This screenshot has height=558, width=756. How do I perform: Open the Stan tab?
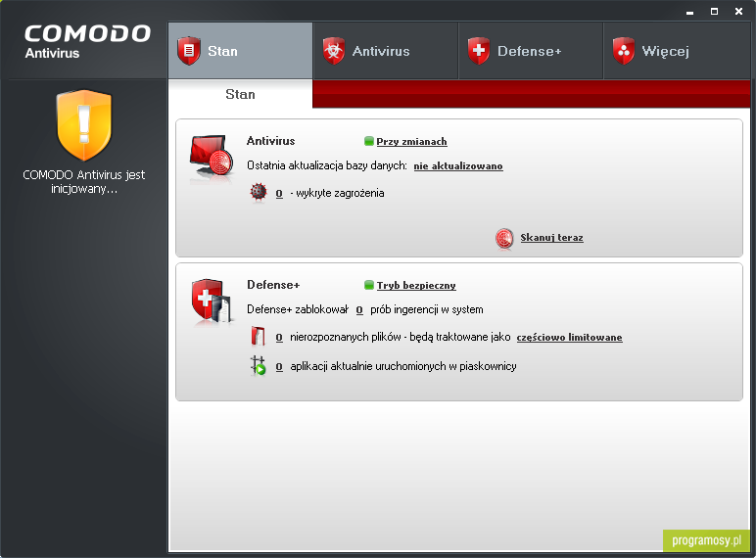pyautogui.click(x=240, y=51)
